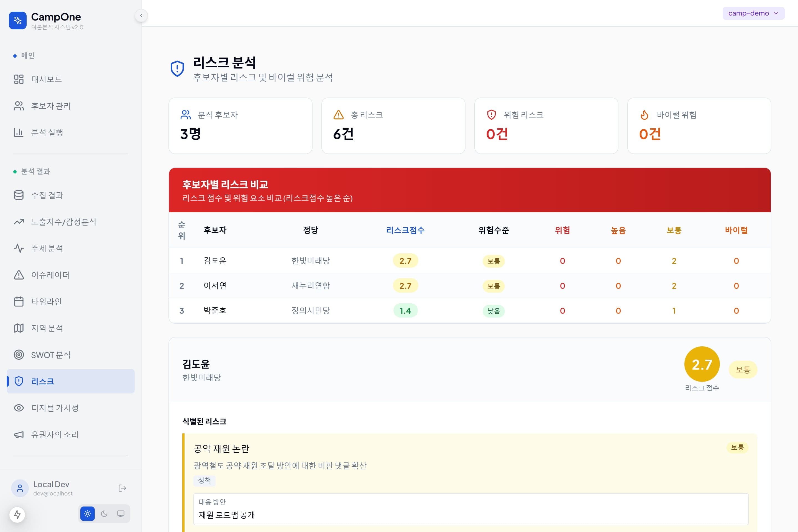Click the lightning bolt floating button
The height and width of the screenshot is (532, 798).
point(17,515)
